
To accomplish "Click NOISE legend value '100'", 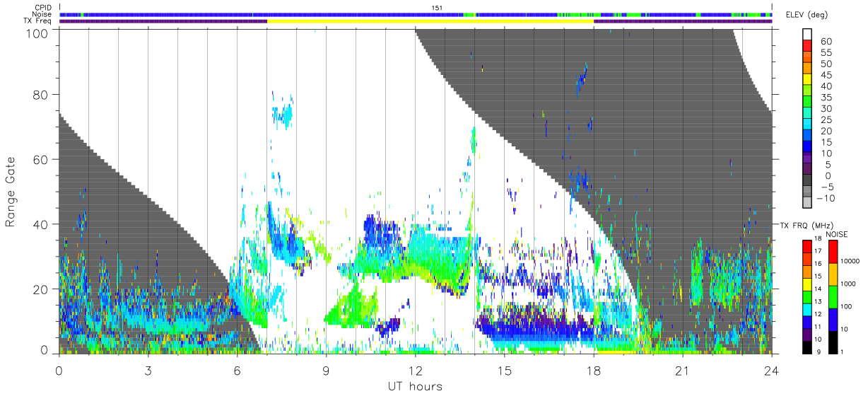I will pyautogui.click(x=848, y=307).
